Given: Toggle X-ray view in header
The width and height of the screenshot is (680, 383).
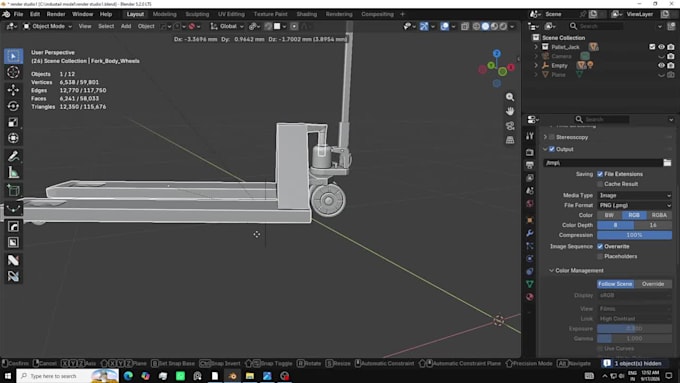Looking at the screenshot, I should pos(464,26).
